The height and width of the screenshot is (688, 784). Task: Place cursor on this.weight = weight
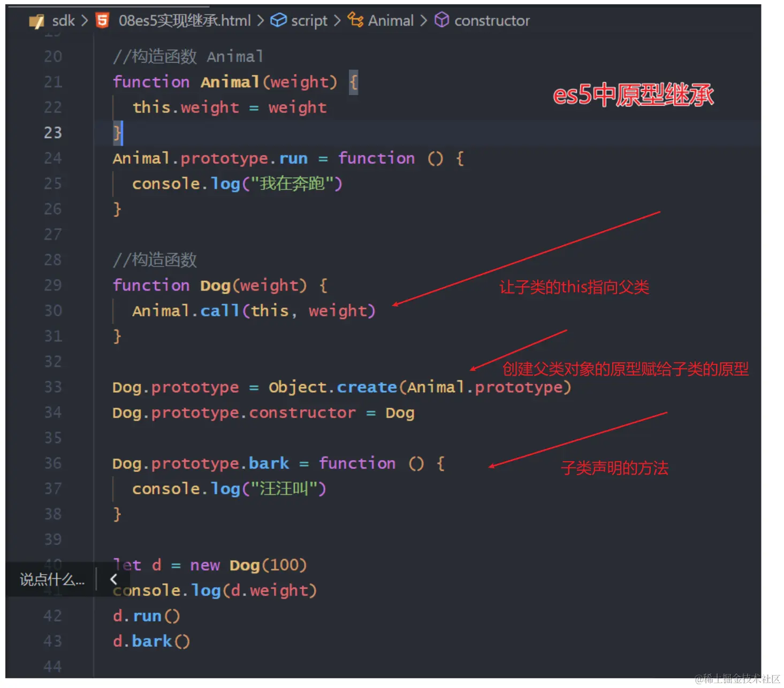(x=230, y=108)
